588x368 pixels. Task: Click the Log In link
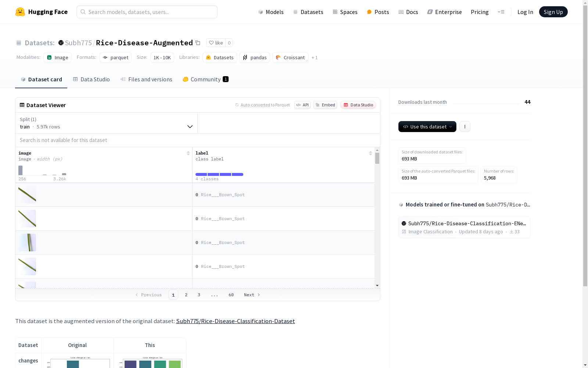[x=525, y=12]
